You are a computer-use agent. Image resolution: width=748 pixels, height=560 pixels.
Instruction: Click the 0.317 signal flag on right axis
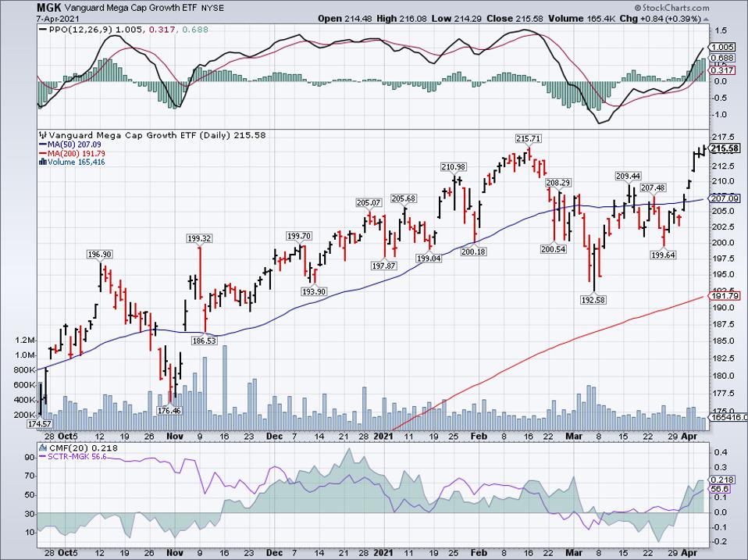[x=723, y=70]
